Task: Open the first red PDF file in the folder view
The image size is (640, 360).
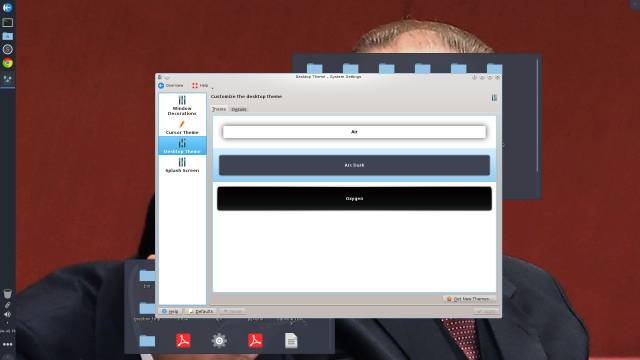Action: pos(183,340)
